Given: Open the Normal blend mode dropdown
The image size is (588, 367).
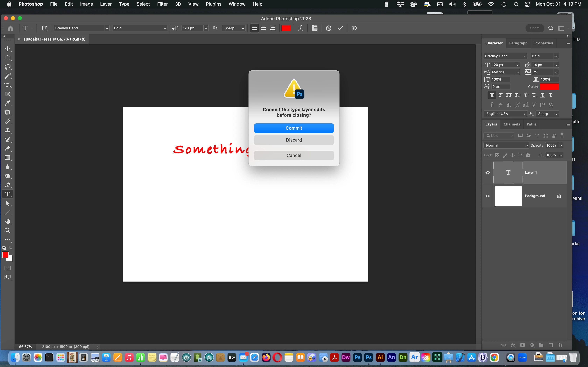Looking at the screenshot, I should coord(506,145).
